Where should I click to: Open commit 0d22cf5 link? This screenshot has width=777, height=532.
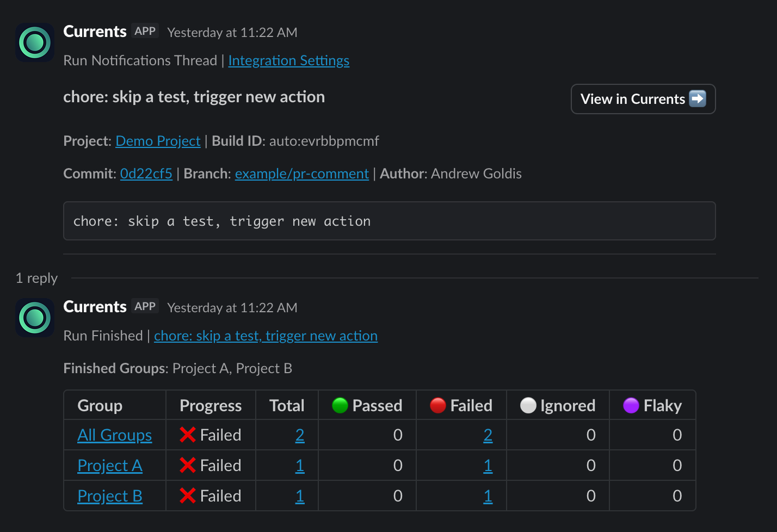[146, 174]
